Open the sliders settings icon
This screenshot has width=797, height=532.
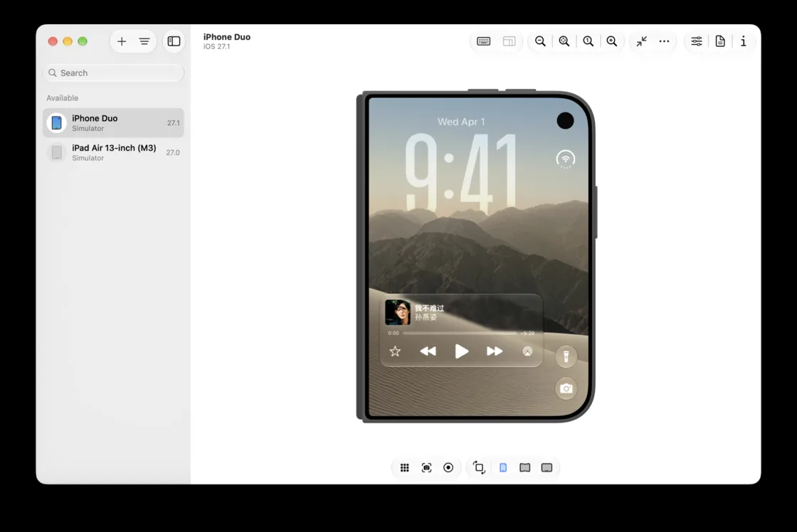[697, 41]
